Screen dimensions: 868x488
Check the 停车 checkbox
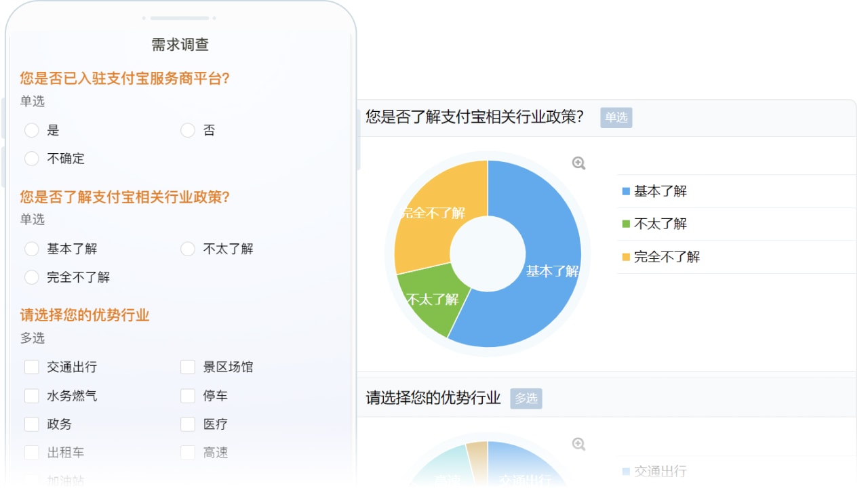point(188,395)
